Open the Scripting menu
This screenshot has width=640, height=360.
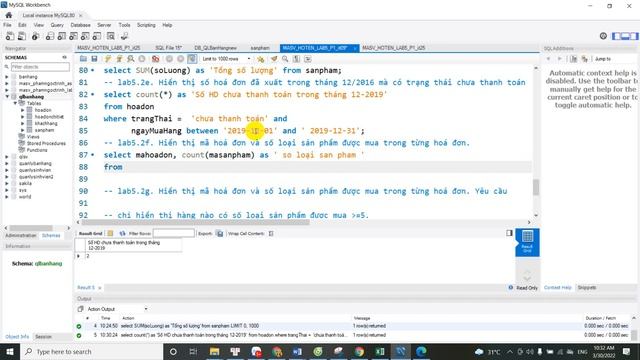tap(146, 25)
